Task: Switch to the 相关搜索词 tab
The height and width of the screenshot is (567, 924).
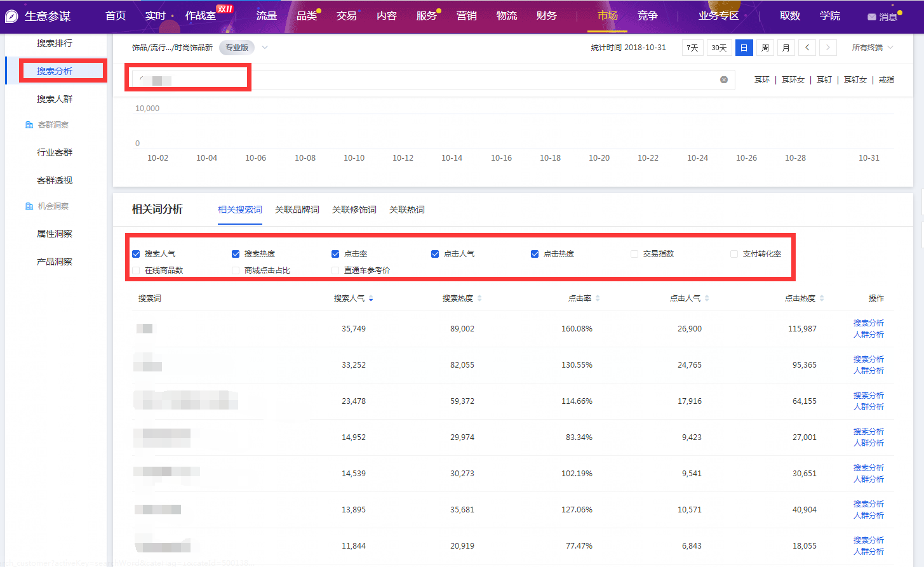Action: click(240, 210)
